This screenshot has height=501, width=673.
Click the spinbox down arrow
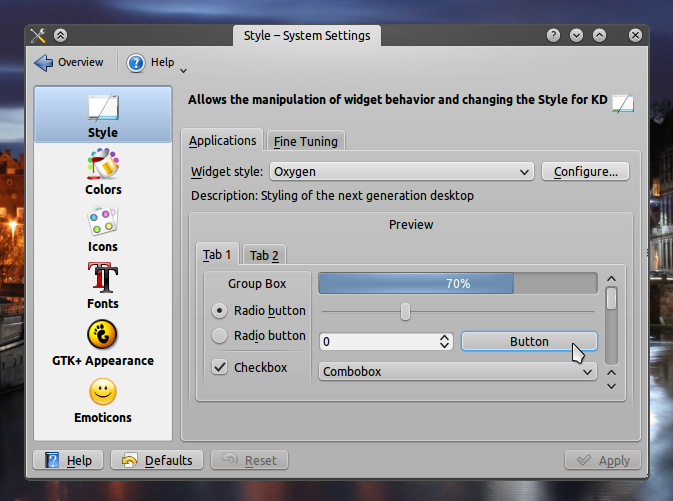[444, 345]
